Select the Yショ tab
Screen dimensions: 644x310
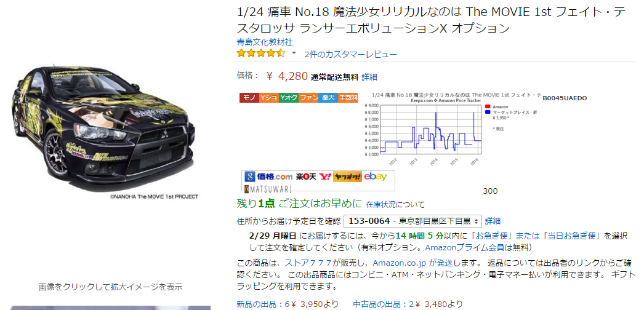click(x=268, y=98)
